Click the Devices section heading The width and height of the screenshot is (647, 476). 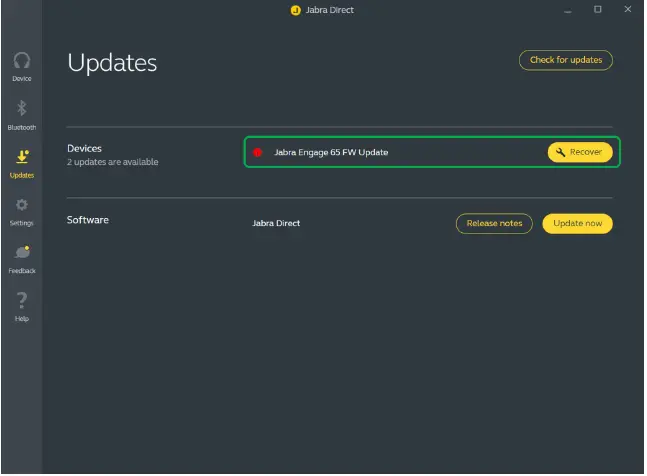tap(85, 148)
